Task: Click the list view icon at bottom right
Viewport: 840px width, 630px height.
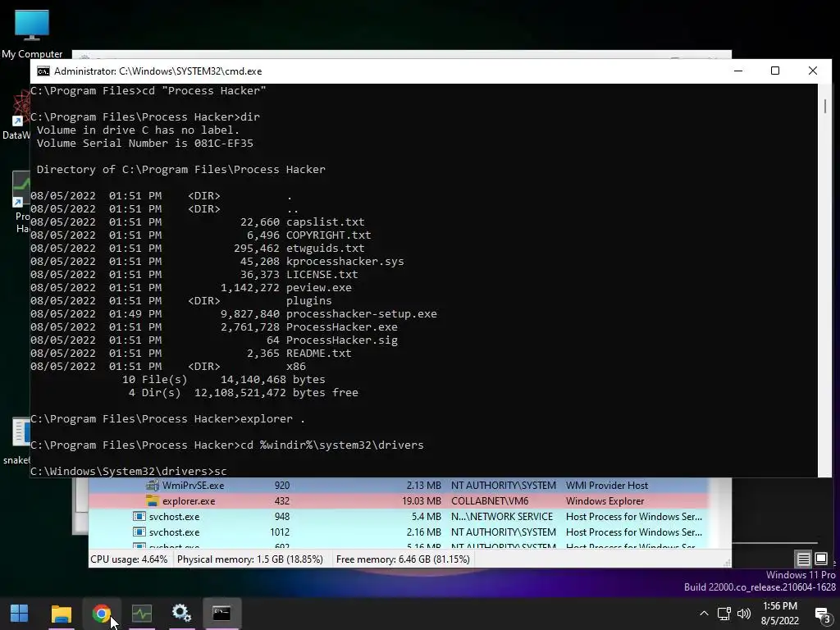Action: point(803,559)
